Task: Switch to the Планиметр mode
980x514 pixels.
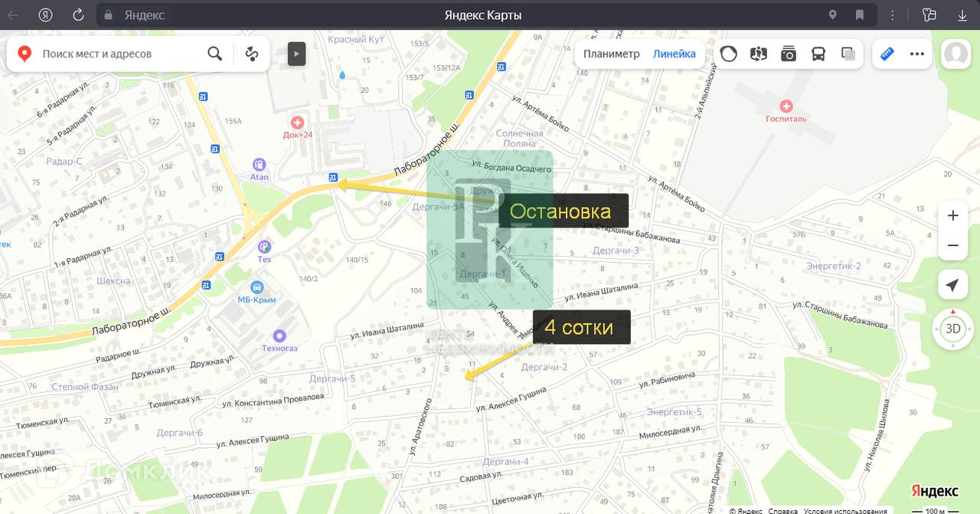Action: pos(611,54)
